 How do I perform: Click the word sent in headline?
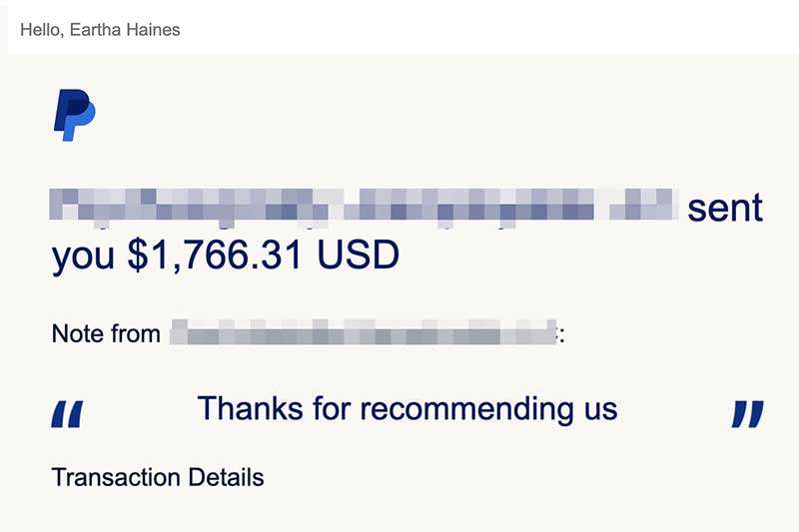pyautogui.click(x=725, y=208)
